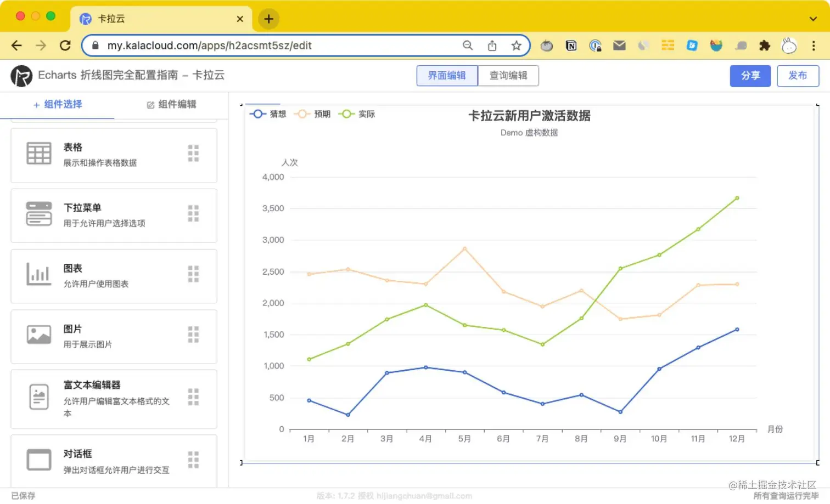The width and height of the screenshot is (830, 504).
Task: Click the address bar lock icon
Action: pos(96,46)
